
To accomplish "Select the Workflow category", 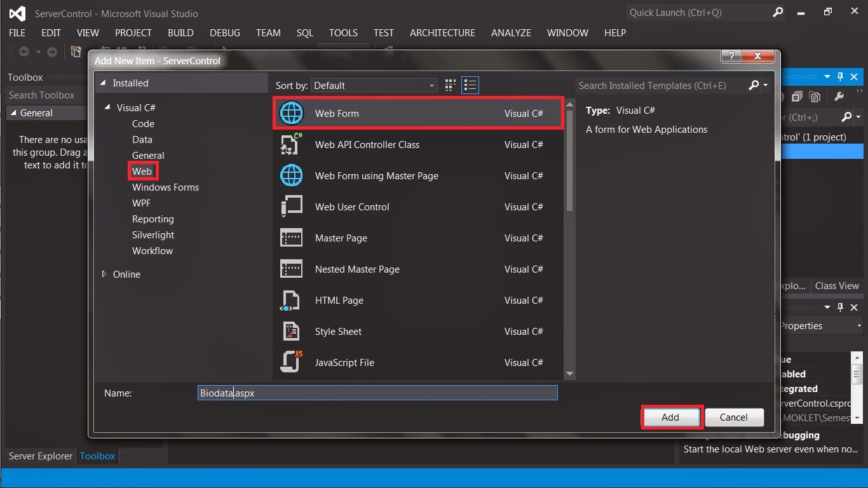I will coord(153,251).
